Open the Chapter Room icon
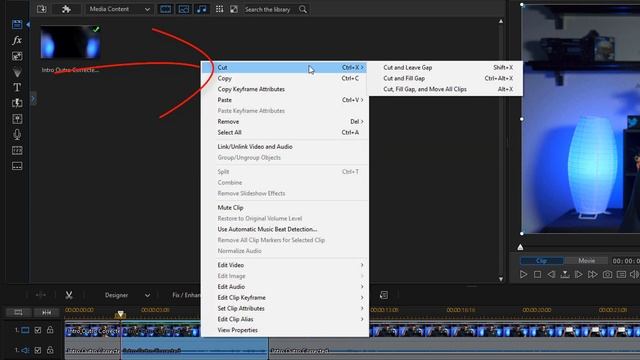The width and height of the screenshot is (640, 360). pos(17,150)
